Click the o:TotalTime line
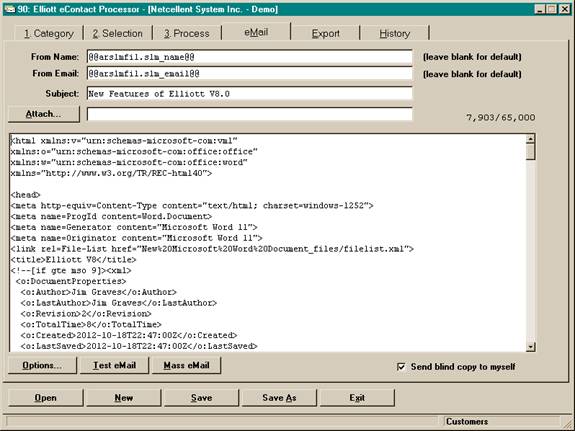This screenshot has width=575, height=431. coord(91,325)
